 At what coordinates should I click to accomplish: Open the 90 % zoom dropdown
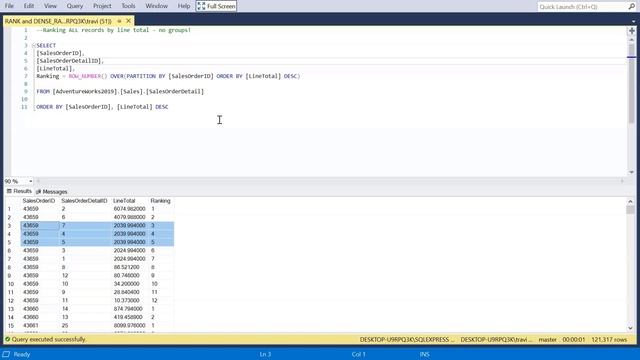[x=31, y=181]
